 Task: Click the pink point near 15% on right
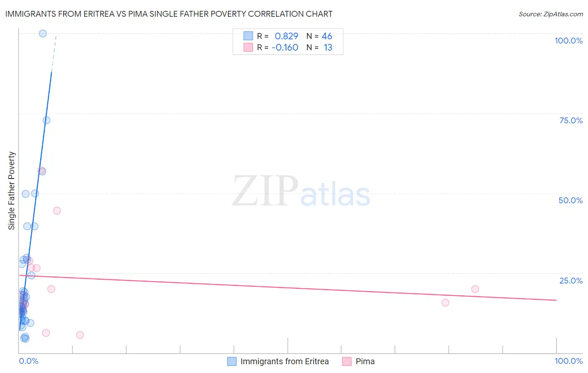pyautogui.click(x=445, y=303)
